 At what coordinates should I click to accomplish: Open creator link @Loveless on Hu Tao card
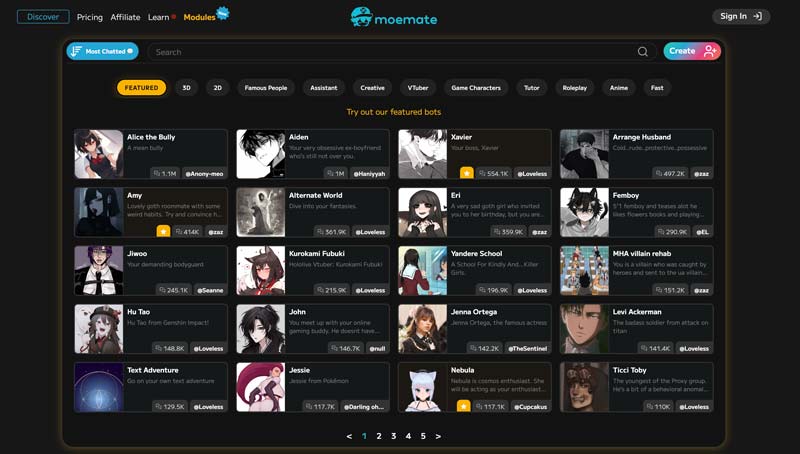[208, 348]
